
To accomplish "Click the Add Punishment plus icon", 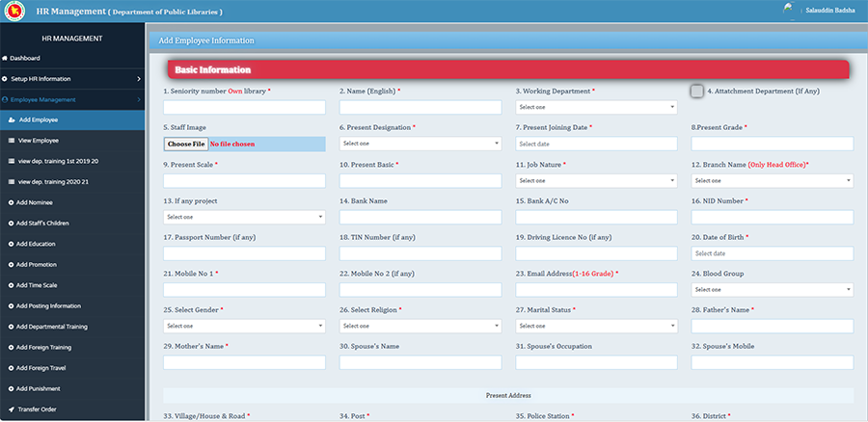I will pyautogui.click(x=11, y=389).
